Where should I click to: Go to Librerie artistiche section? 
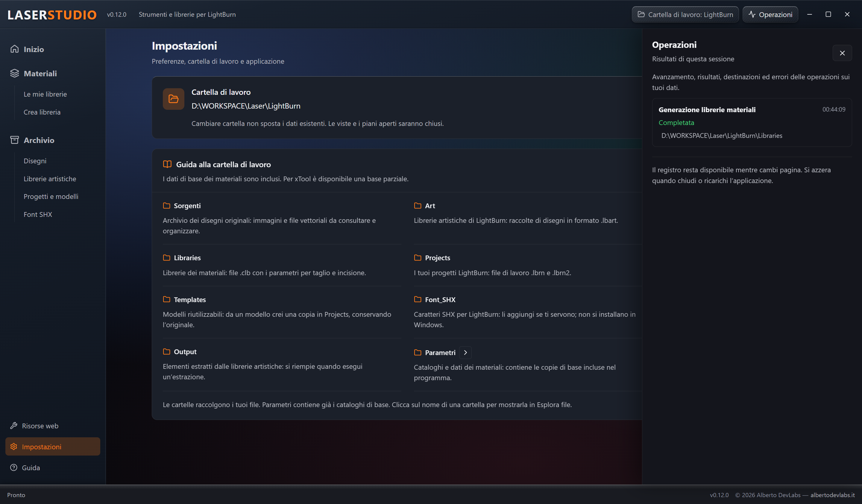(50, 179)
